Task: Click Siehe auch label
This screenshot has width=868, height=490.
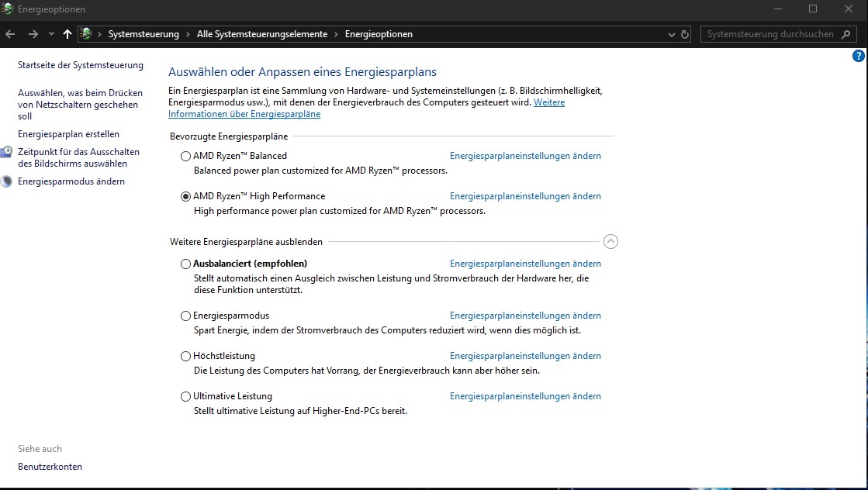Action: tap(40, 449)
